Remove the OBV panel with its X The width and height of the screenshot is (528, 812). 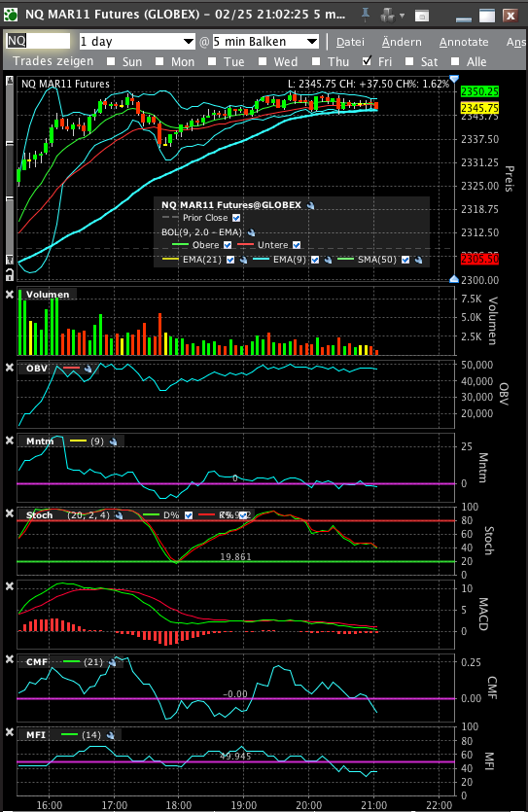(10, 368)
